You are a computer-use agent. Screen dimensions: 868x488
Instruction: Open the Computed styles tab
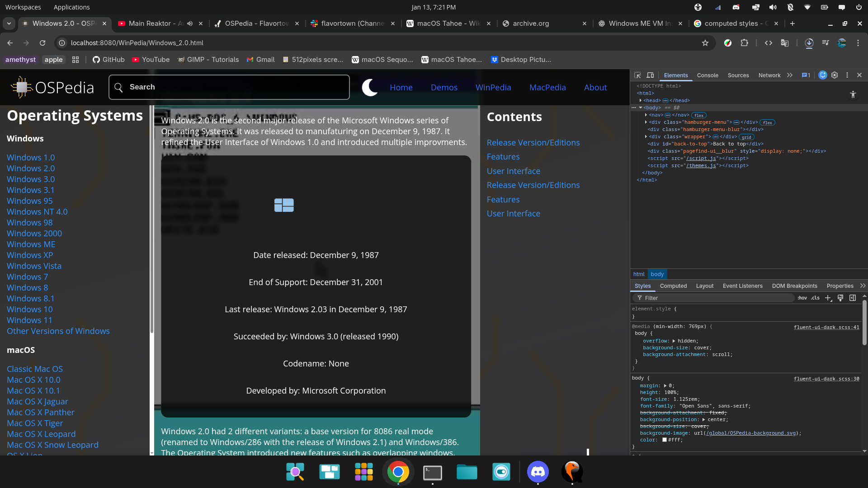coord(673,286)
